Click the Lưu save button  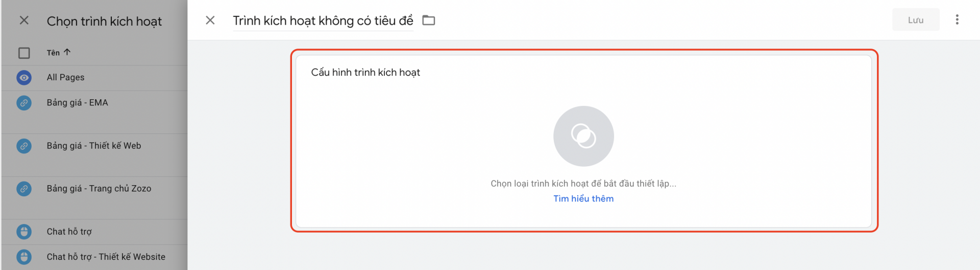point(916,20)
